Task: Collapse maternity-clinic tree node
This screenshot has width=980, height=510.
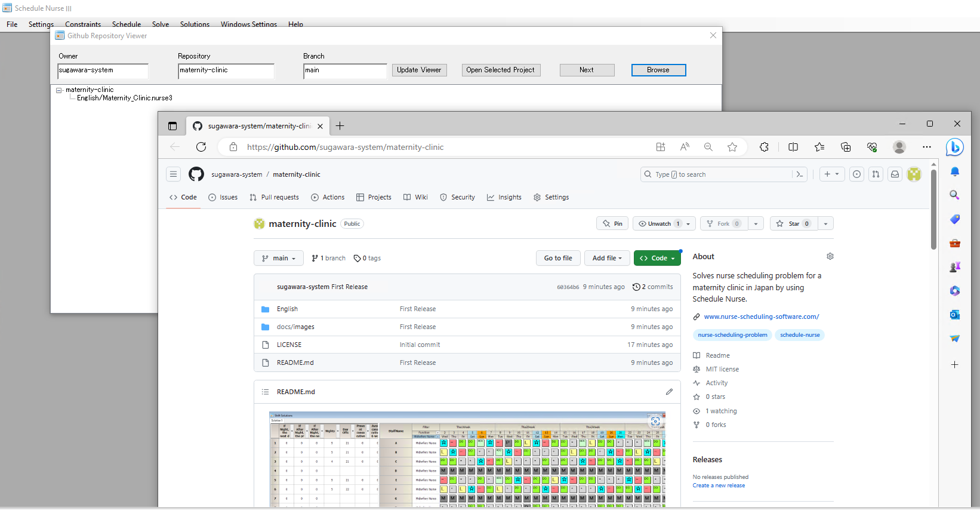Action: pos(59,90)
